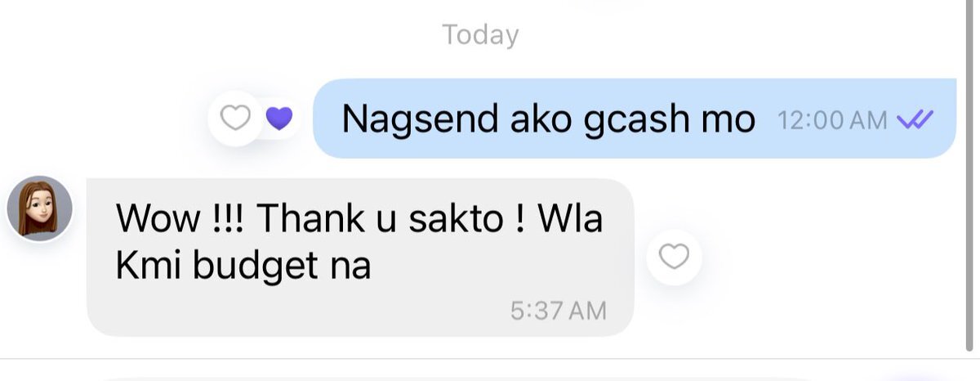
Task: Check the double-checkmark read receipt
Action: [x=915, y=120]
